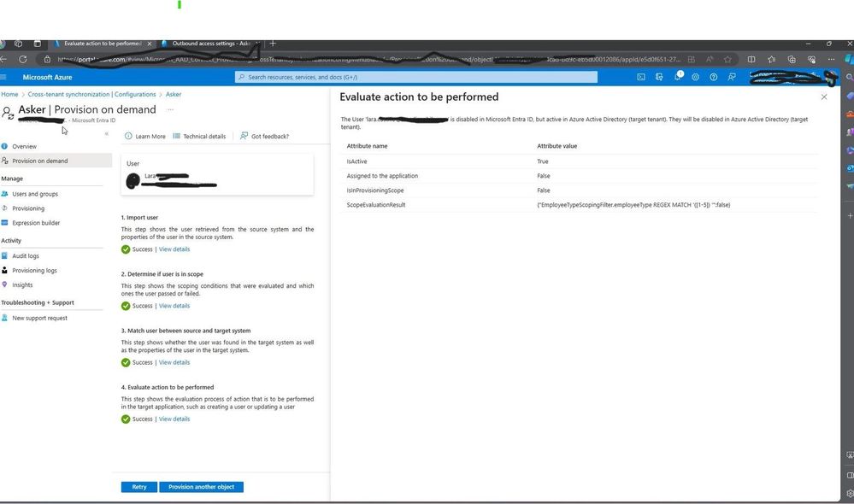Viewport: 854px width, 504px height.
Task: Add page to favorites star icon
Action: 727,59
